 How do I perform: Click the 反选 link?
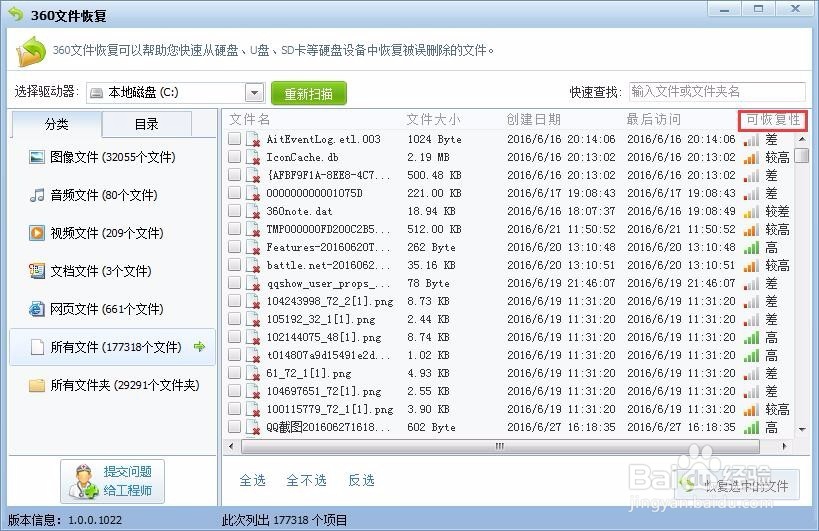pos(361,480)
